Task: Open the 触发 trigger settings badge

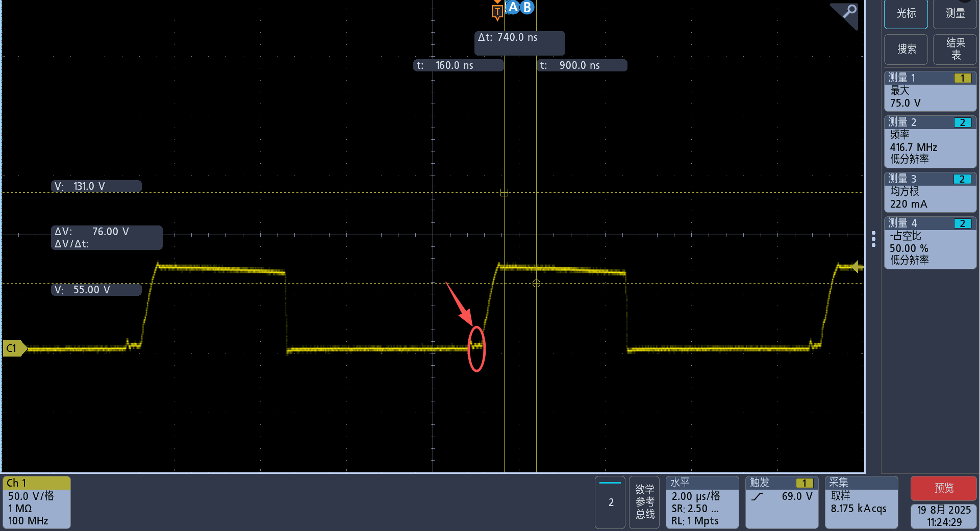Action: (x=782, y=502)
